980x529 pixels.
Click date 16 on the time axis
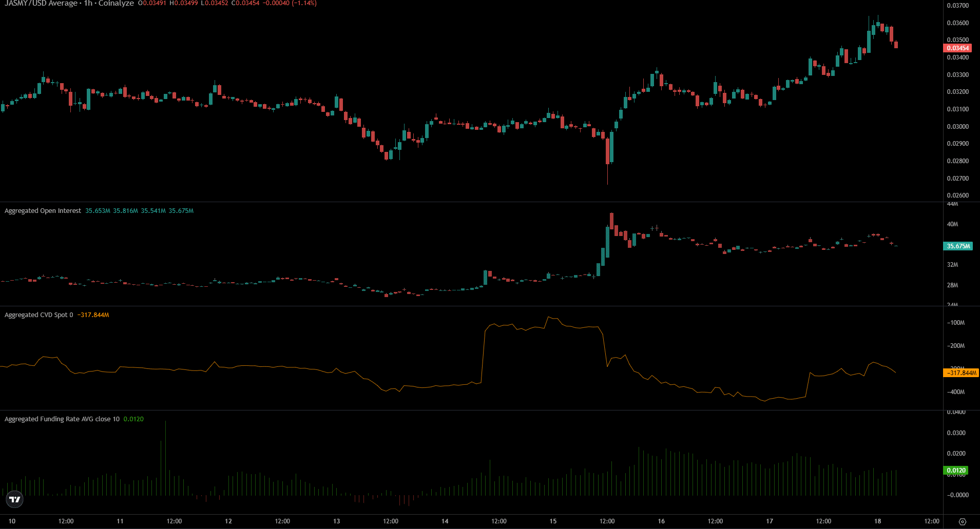coord(661,521)
